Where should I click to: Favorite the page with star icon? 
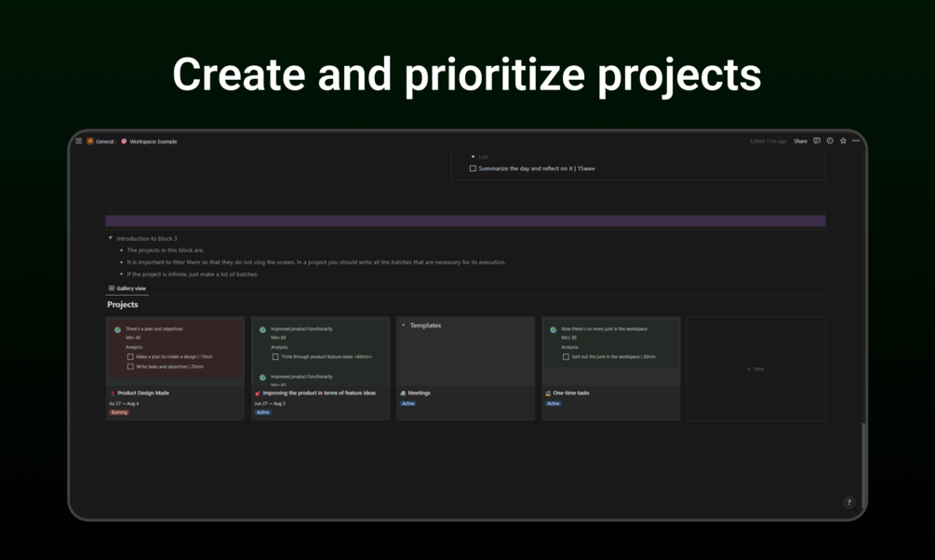(843, 140)
